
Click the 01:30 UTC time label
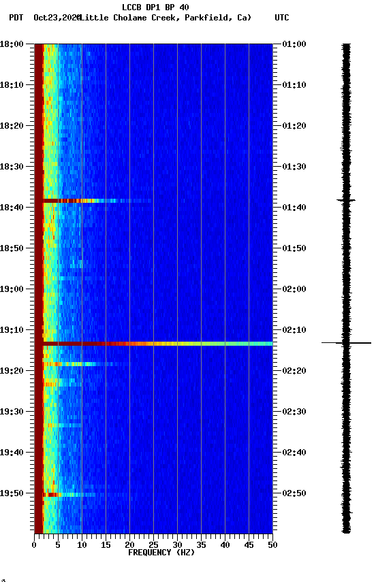point(294,167)
